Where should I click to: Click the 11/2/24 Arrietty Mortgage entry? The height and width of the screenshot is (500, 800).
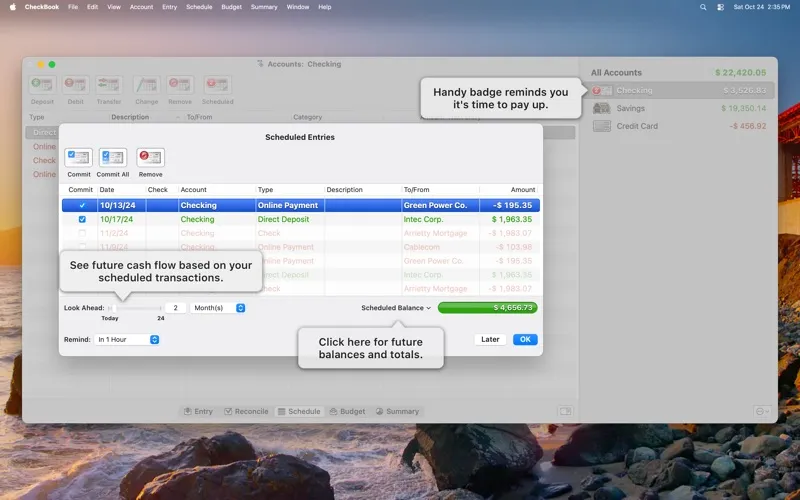click(301, 233)
